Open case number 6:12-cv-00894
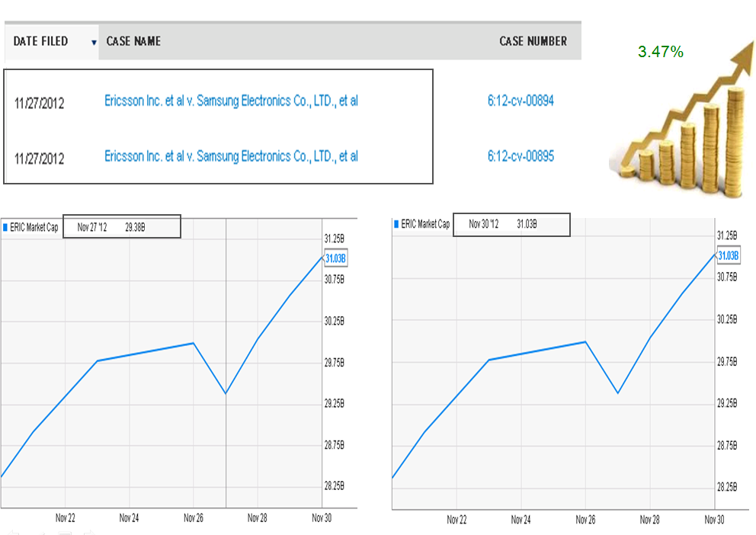This screenshot has height=535, width=756. (x=521, y=101)
